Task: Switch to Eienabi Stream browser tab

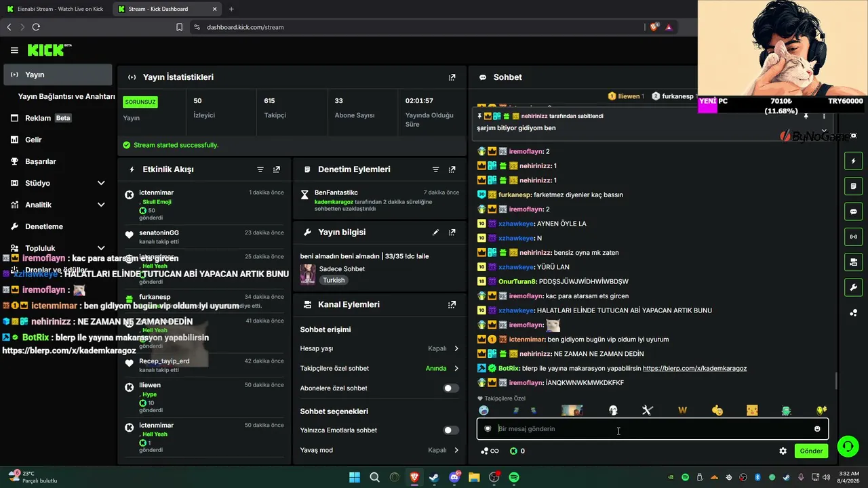Action: 55,9
